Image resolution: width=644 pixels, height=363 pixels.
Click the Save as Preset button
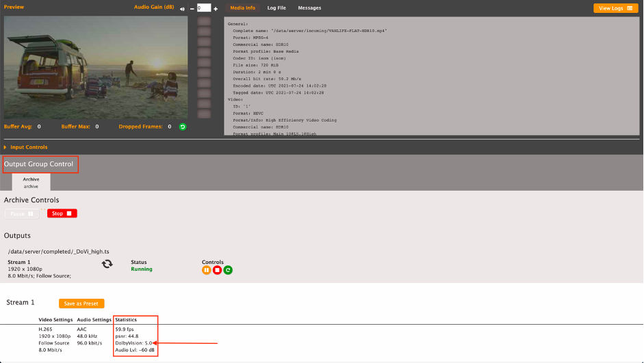tap(81, 304)
